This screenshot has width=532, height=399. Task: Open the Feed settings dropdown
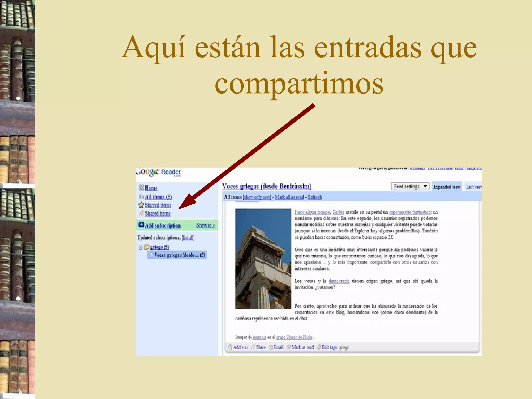click(x=410, y=187)
